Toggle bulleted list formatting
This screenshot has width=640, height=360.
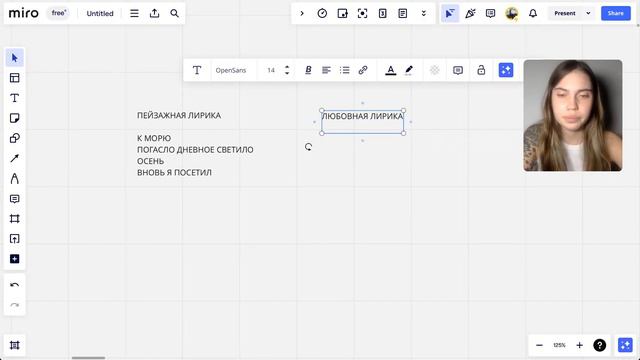point(344,70)
